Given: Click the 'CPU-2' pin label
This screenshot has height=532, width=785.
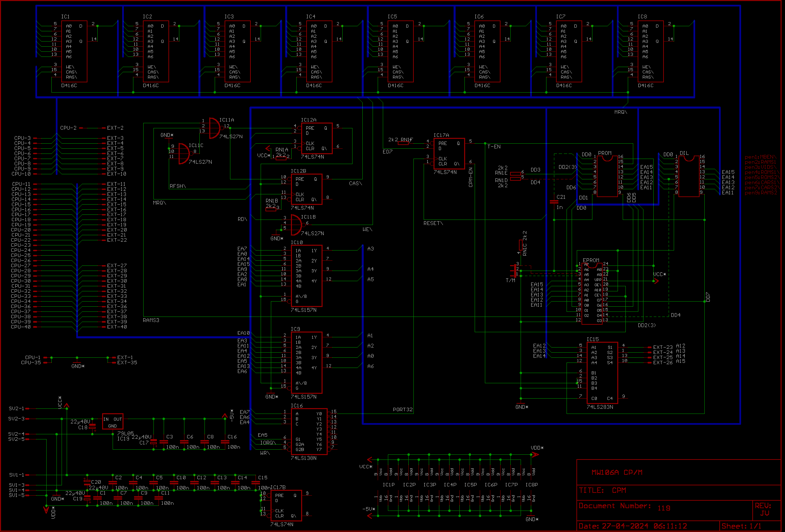Looking at the screenshot, I should pos(68,128).
